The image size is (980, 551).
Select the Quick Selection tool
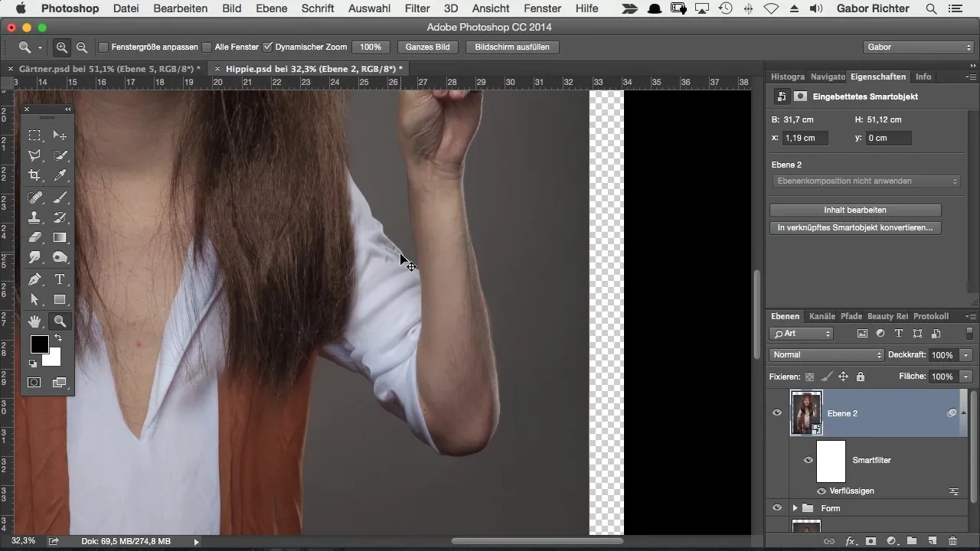tap(60, 155)
